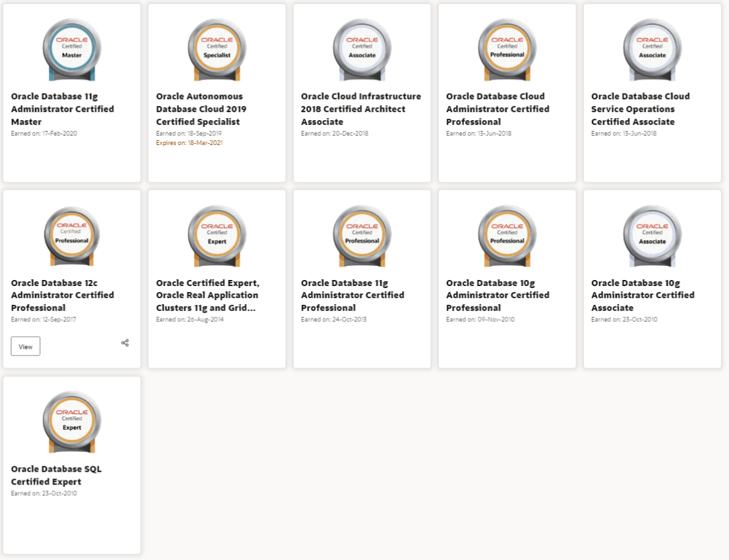Click 'Earned on: 20-Dec-2018' text
The height and width of the screenshot is (560, 729).
click(x=334, y=134)
